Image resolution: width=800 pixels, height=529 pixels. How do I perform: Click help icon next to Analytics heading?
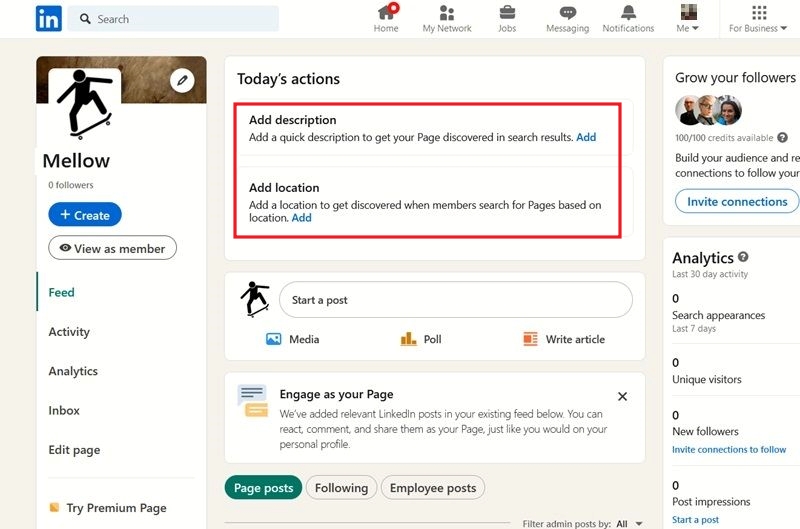coord(743,257)
